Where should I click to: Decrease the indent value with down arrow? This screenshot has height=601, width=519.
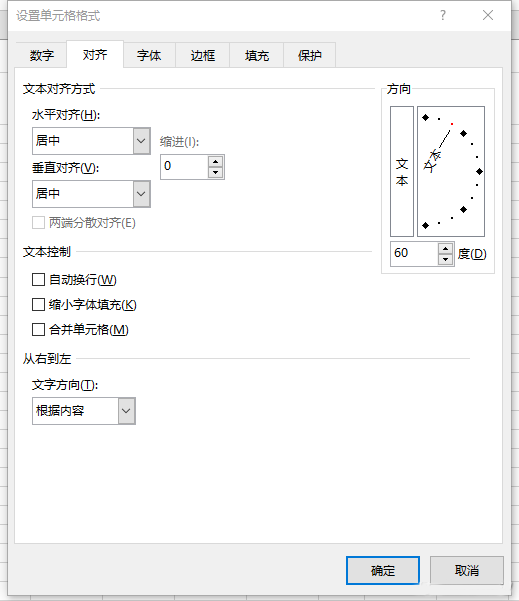(x=215, y=172)
